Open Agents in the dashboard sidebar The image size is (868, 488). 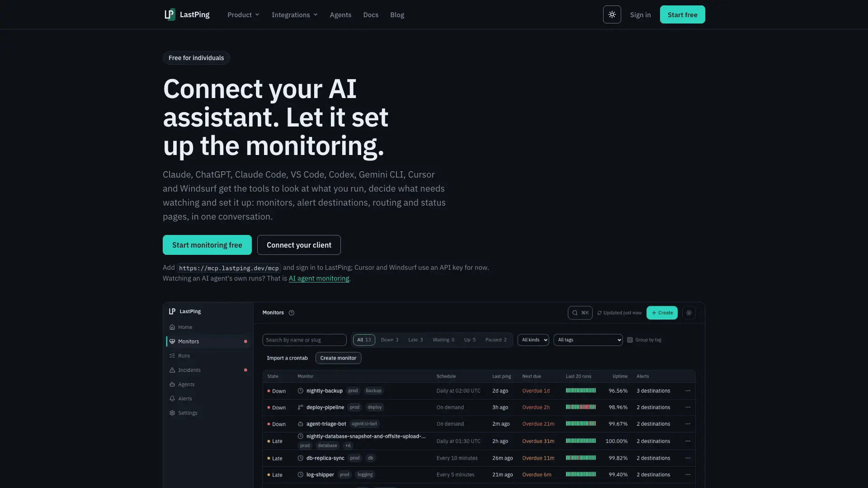pos(208,385)
